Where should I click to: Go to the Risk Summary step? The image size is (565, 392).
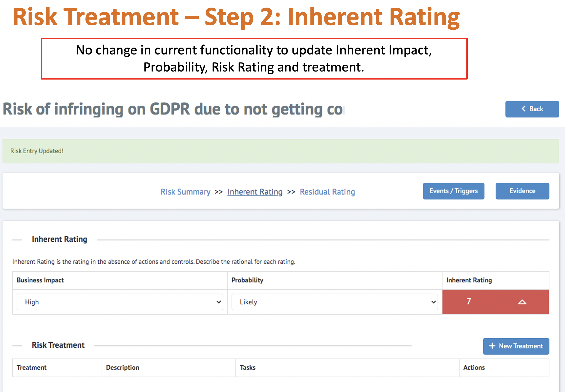[x=185, y=192]
